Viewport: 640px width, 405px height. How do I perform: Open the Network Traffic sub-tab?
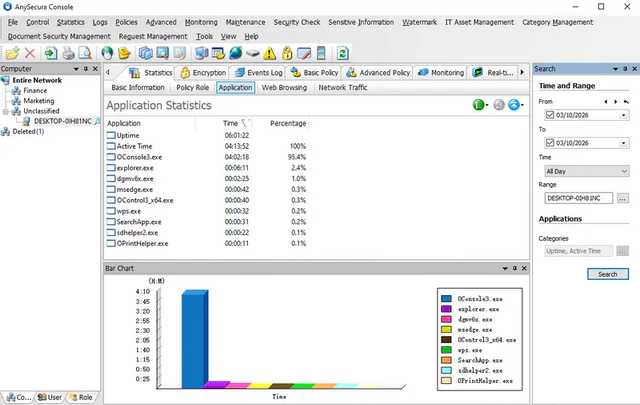[343, 87]
